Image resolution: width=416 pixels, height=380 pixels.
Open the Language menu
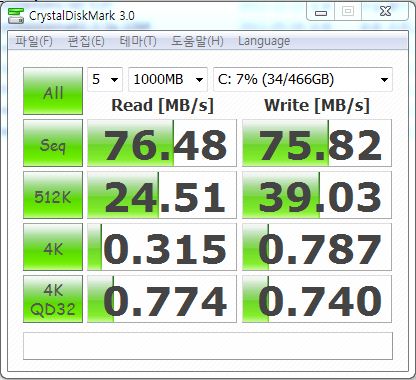[x=264, y=41]
